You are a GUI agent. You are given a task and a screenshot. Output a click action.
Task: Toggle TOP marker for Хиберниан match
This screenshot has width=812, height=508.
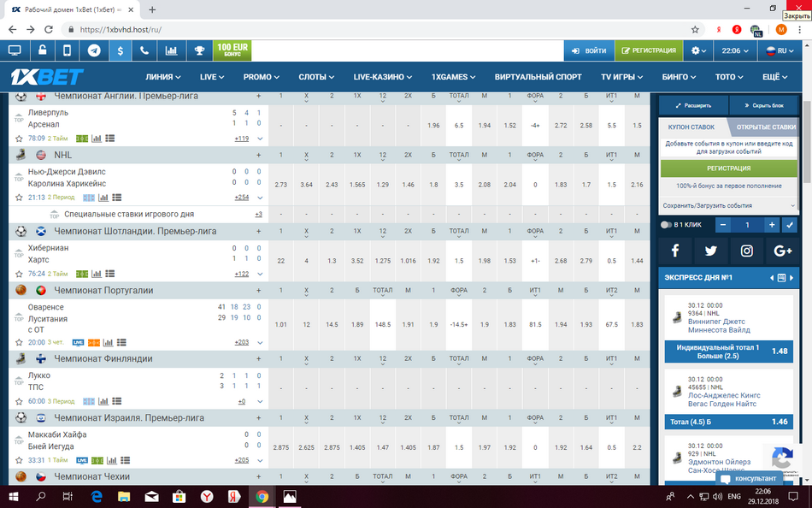tap(19, 253)
